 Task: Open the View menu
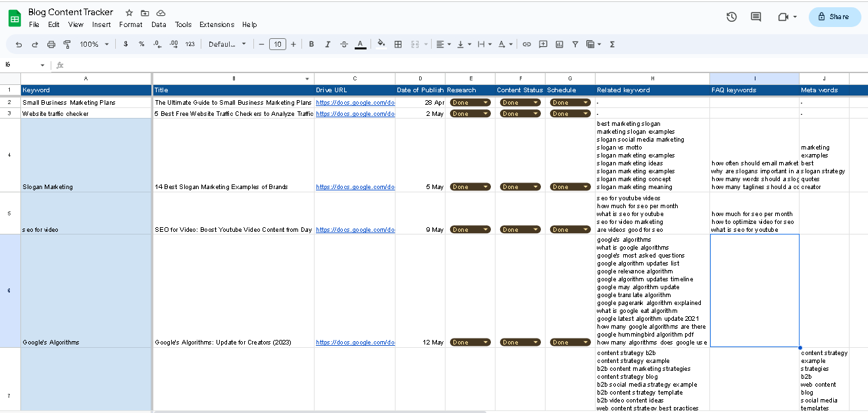click(76, 24)
